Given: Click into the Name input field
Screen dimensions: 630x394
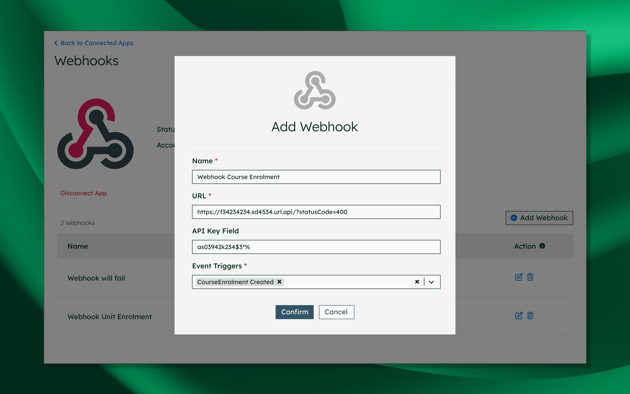Looking at the screenshot, I should click(316, 177).
